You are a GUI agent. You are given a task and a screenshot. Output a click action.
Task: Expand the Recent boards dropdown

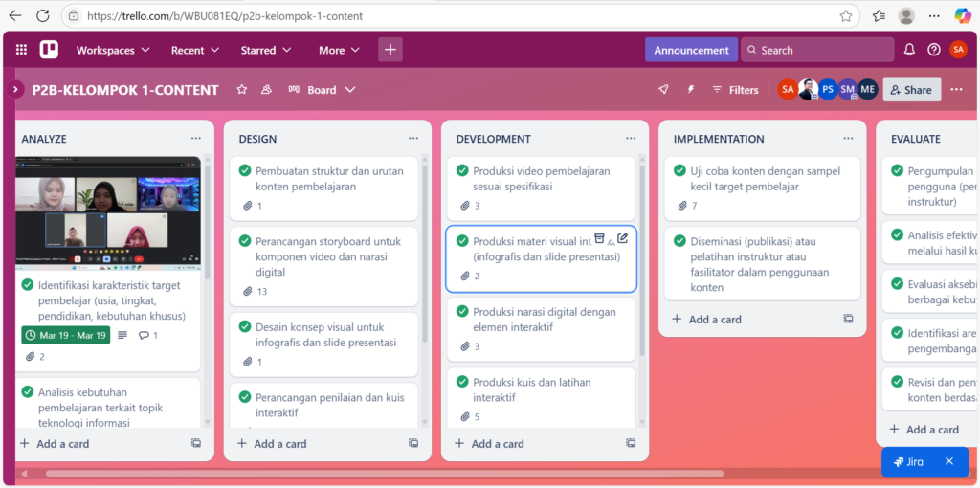195,50
